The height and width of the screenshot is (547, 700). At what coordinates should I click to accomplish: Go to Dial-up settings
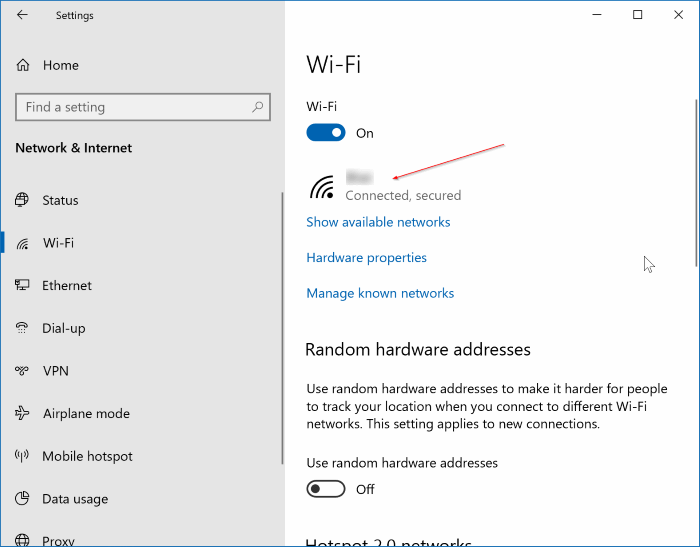tap(64, 328)
